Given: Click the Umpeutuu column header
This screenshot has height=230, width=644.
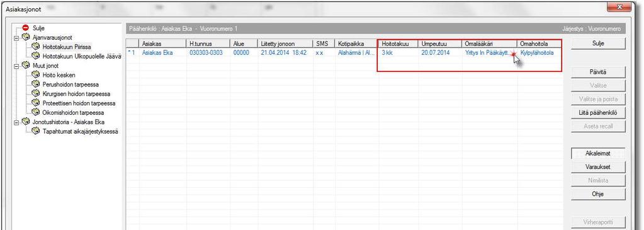Looking at the screenshot, I should click(x=440, y=43).
